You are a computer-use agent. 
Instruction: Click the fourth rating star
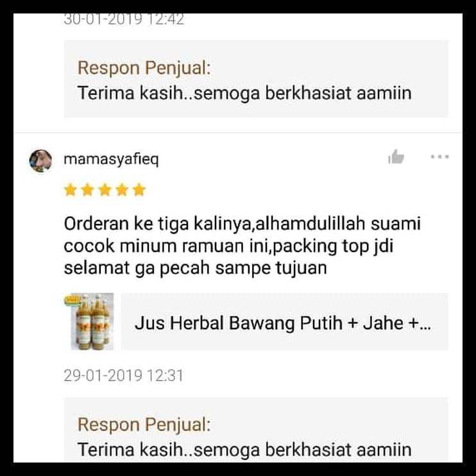click(x=122, y=190)
